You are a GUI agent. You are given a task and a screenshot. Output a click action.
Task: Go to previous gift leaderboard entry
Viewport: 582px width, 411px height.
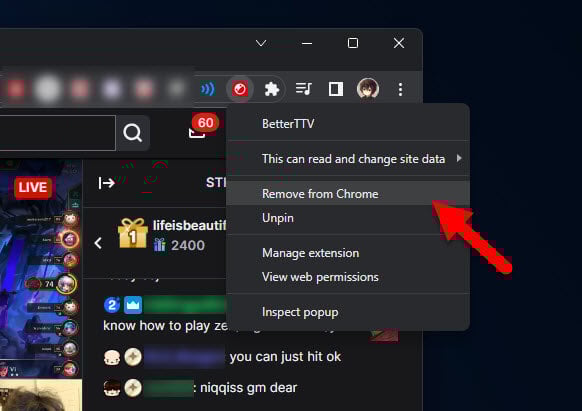[98, 243]
